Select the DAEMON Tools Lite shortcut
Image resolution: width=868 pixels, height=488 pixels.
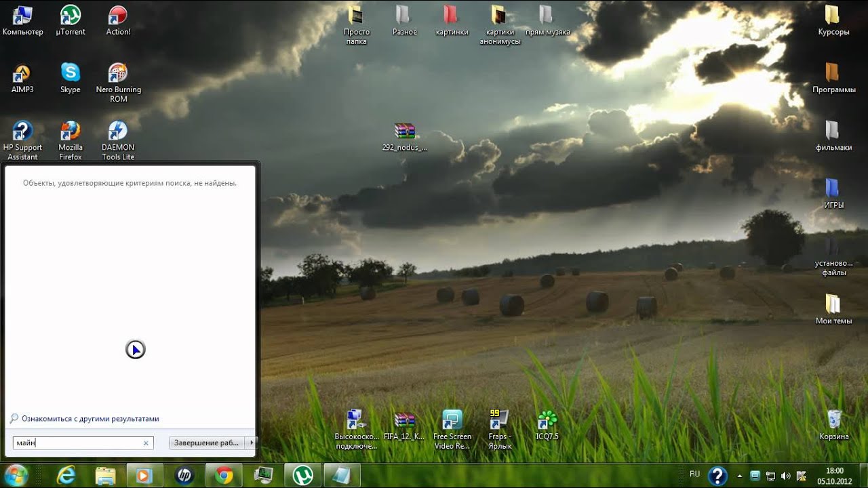coord(118,130)
